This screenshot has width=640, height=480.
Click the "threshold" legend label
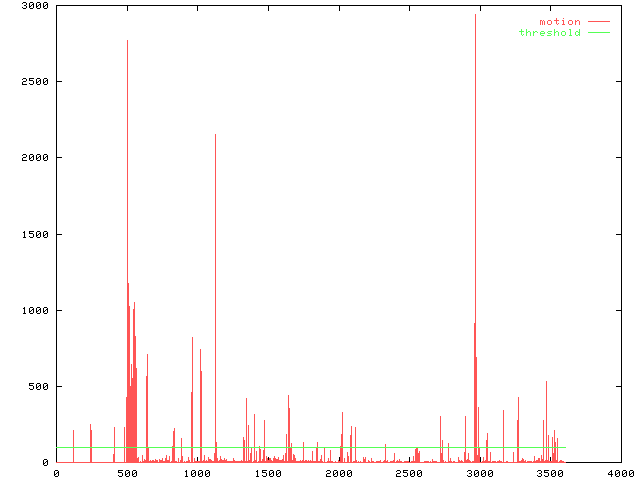coord(549,33)
